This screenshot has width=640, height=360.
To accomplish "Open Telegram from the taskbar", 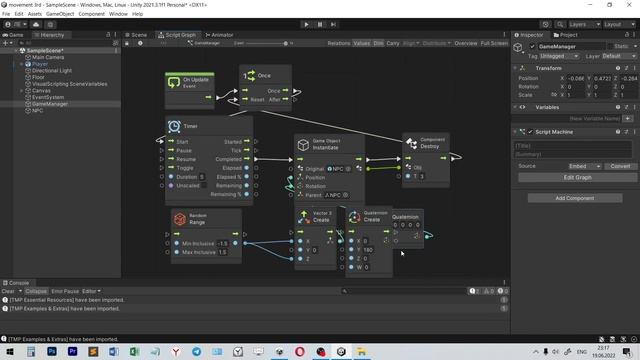I will [196, 351].
